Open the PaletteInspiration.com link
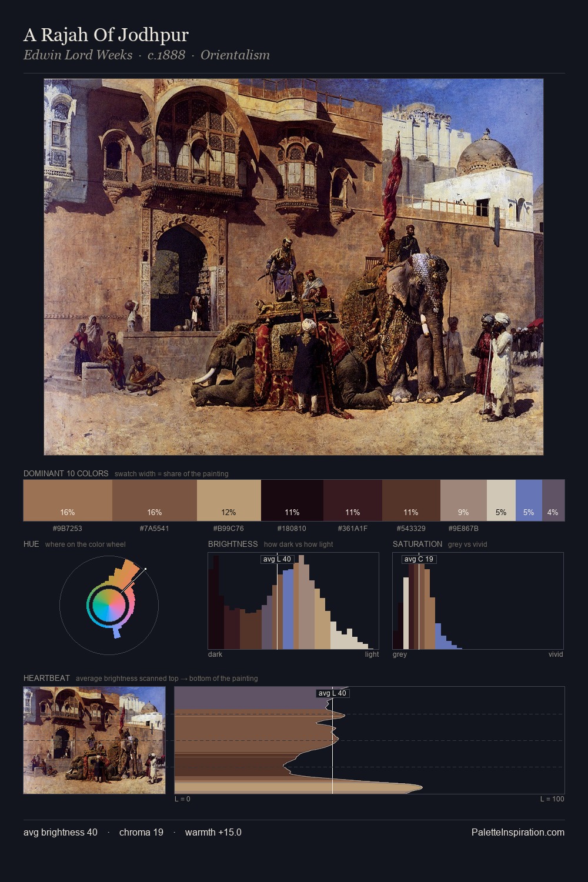The image size is (588, 882). (x=518, y=832)
